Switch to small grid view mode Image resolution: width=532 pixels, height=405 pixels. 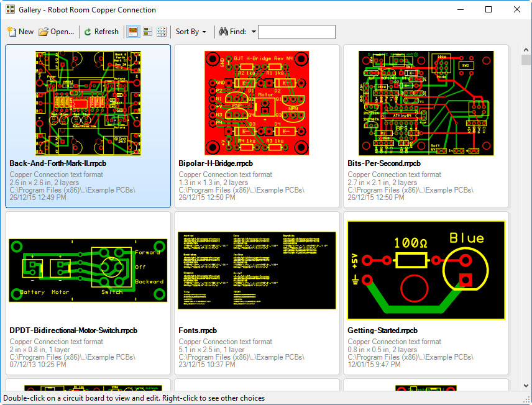pos(162,31)
